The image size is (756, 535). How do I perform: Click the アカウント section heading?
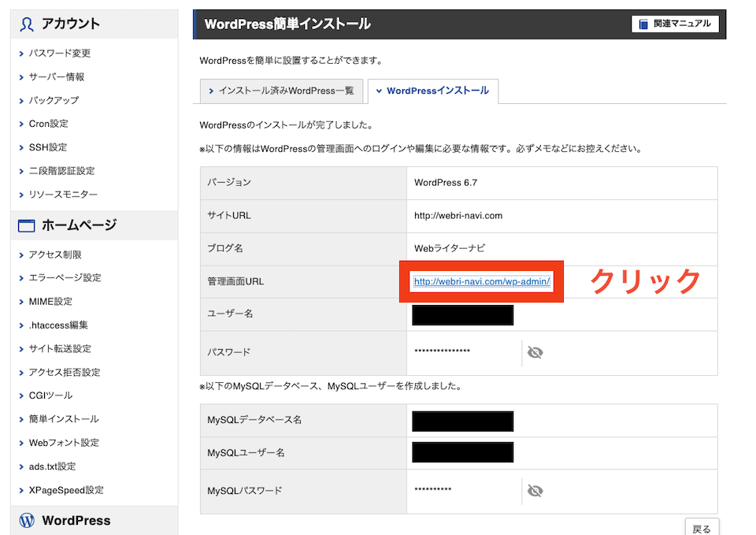[x=70, y=24]
